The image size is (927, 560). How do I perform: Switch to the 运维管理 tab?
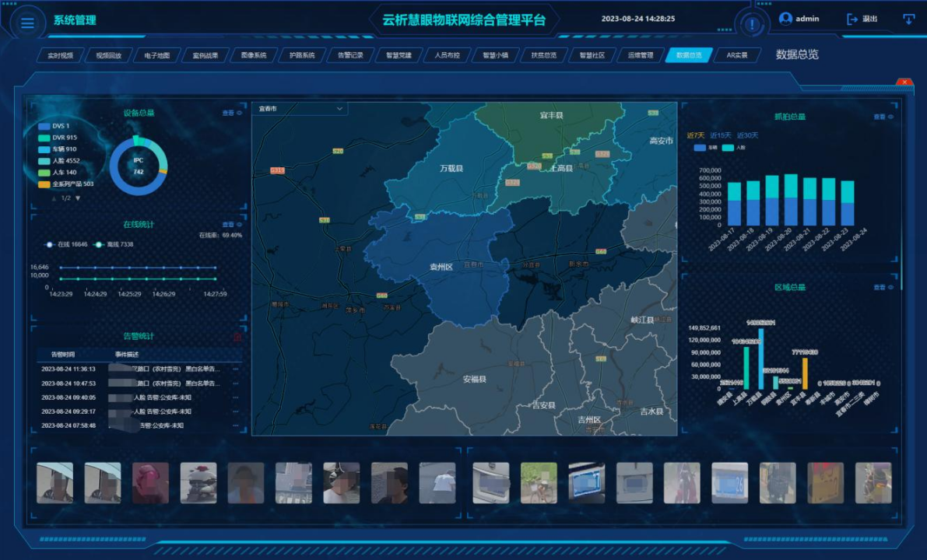tap(641, 55)
